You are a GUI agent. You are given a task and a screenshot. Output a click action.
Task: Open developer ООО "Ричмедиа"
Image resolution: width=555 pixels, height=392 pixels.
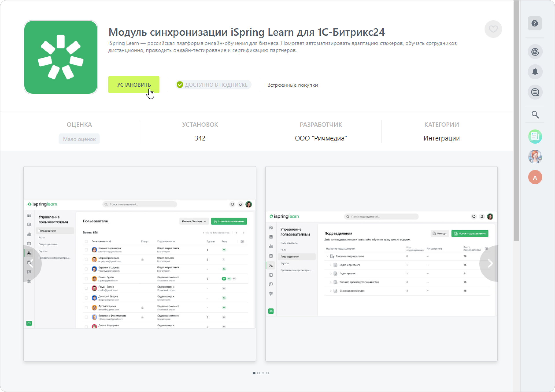[x=321, y=138]
